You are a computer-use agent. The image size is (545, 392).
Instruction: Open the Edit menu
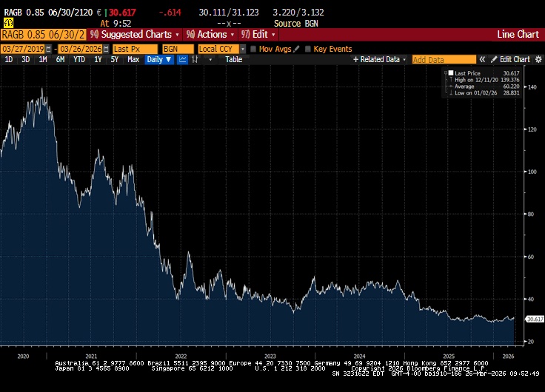pos(258,34)
